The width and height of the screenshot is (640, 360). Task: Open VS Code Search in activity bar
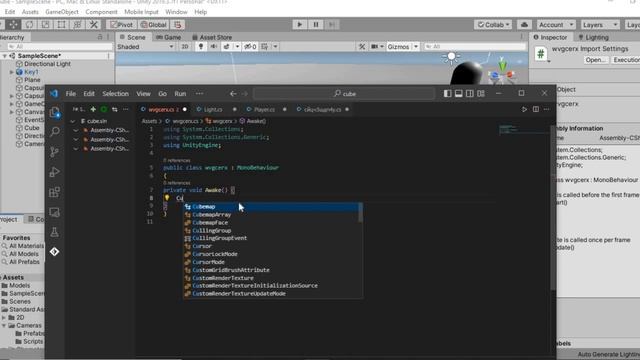point(55,131)
